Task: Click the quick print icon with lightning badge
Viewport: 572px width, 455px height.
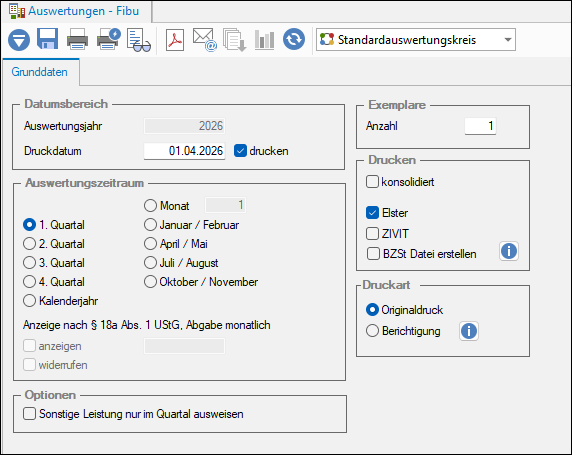Action: [x=108, y=39]
